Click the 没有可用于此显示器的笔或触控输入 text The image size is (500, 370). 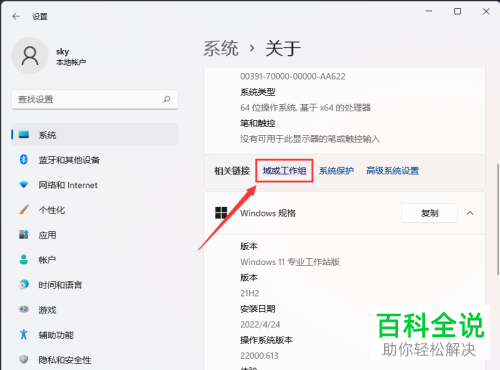coord(310,139)
